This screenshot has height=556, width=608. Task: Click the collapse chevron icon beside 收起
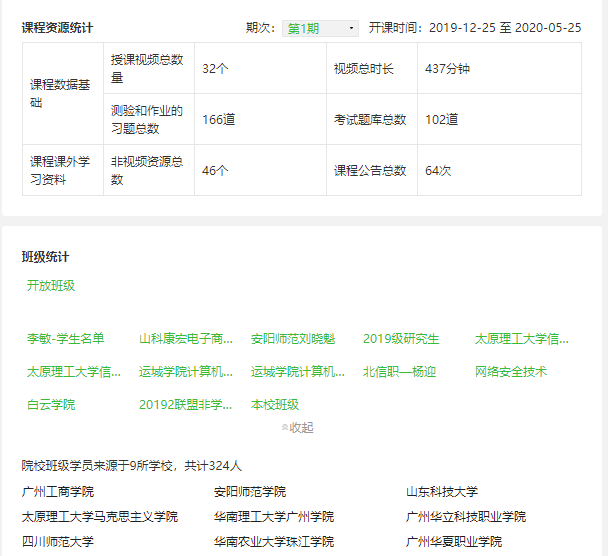[284, 428]
